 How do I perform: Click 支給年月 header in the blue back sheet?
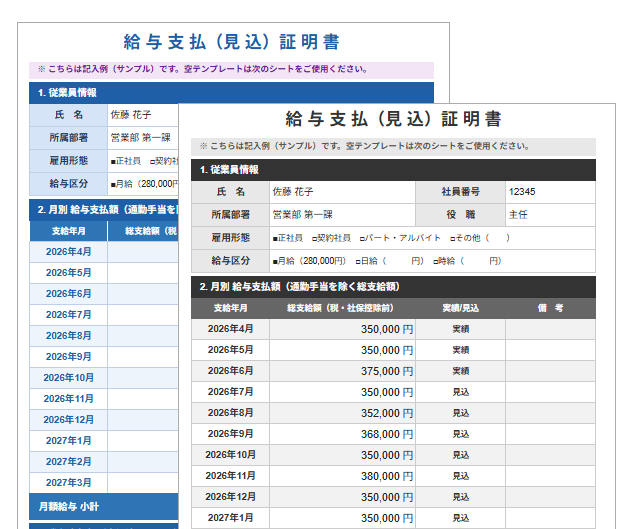click(x=68, y=231)
